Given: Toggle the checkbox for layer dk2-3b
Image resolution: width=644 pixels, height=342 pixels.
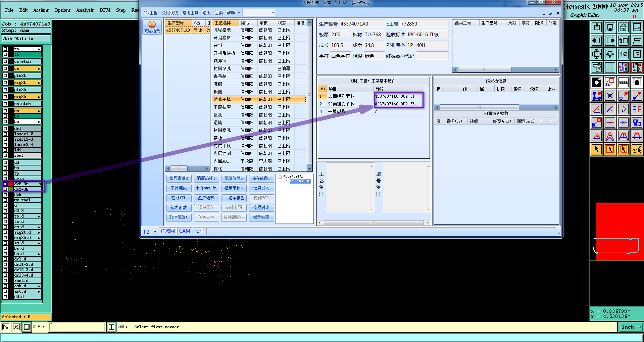Looking at the screenshot, I should [x=5, y=189].
